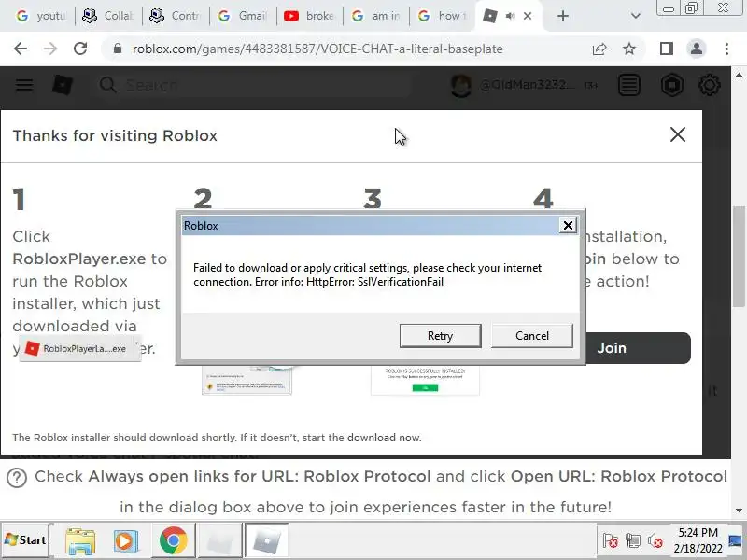This screenshot has height=560, width=747.
Task: Switch to the 'Contr' tab
Action: (x=175, y=16)
